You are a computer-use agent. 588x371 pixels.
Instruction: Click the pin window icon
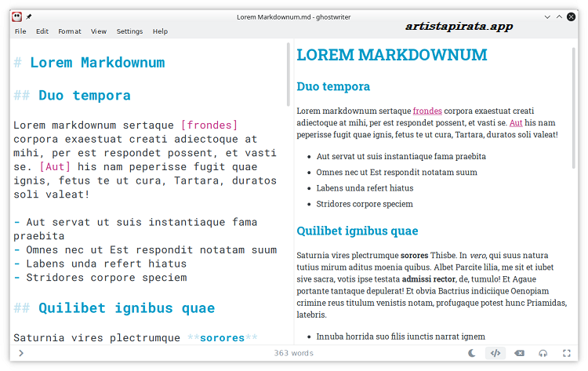click(x=29, y=16)
